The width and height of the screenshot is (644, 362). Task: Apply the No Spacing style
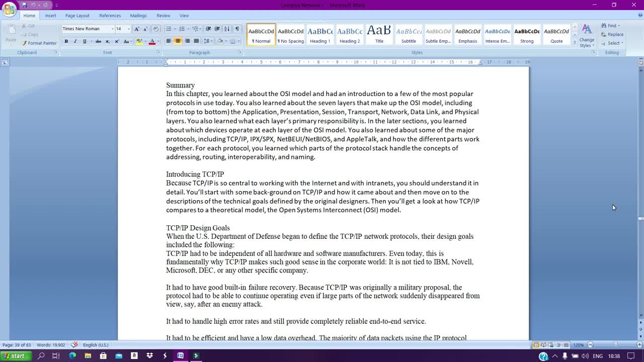(291, 35)
